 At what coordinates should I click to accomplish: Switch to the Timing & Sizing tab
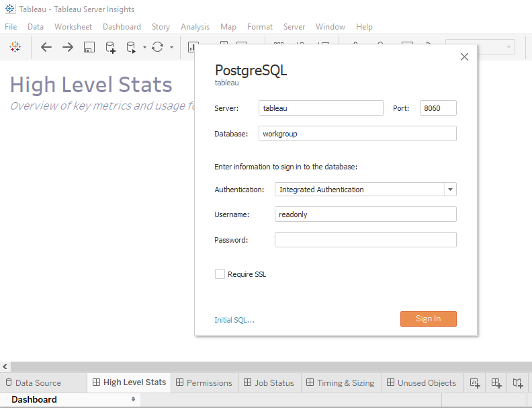coord(341,383)
